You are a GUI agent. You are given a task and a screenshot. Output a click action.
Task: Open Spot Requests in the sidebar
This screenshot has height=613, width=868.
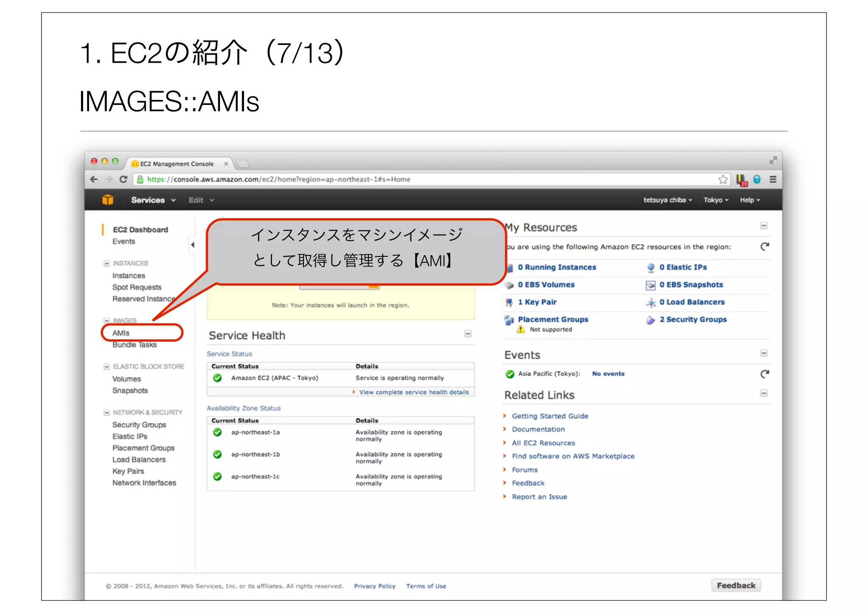pos(137,287)
